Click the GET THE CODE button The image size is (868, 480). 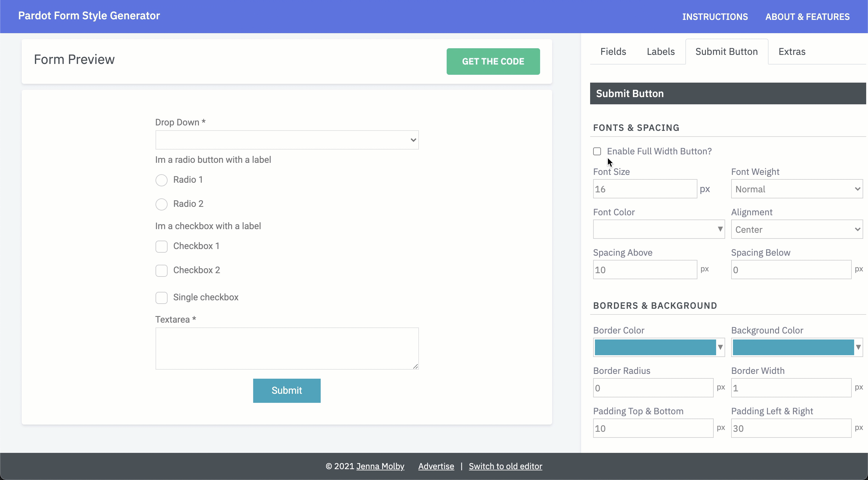click(493, 61)
